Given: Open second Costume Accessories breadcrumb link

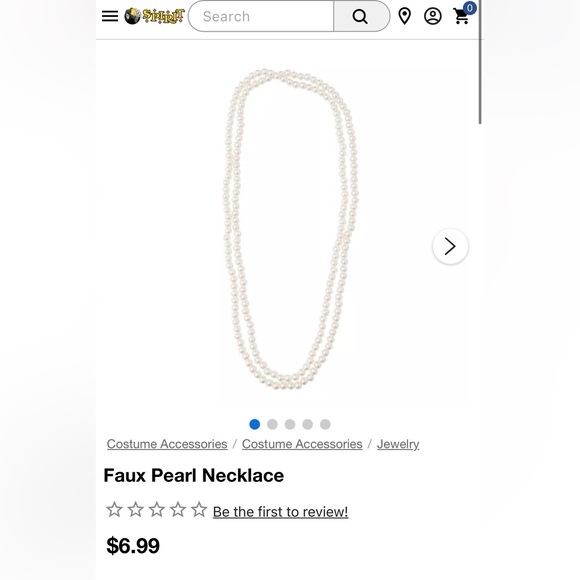Looking at the screenshot, I should click(302, 444).
